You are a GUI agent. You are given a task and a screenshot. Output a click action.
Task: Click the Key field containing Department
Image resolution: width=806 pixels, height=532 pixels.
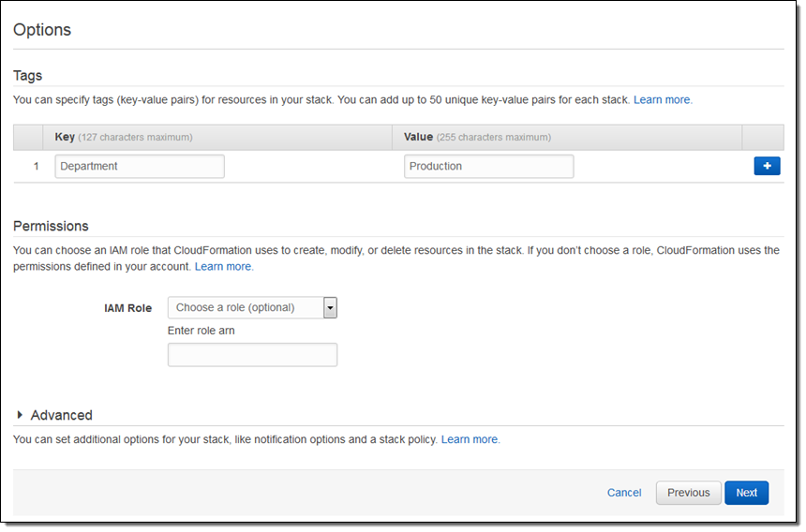click(140, 167)
